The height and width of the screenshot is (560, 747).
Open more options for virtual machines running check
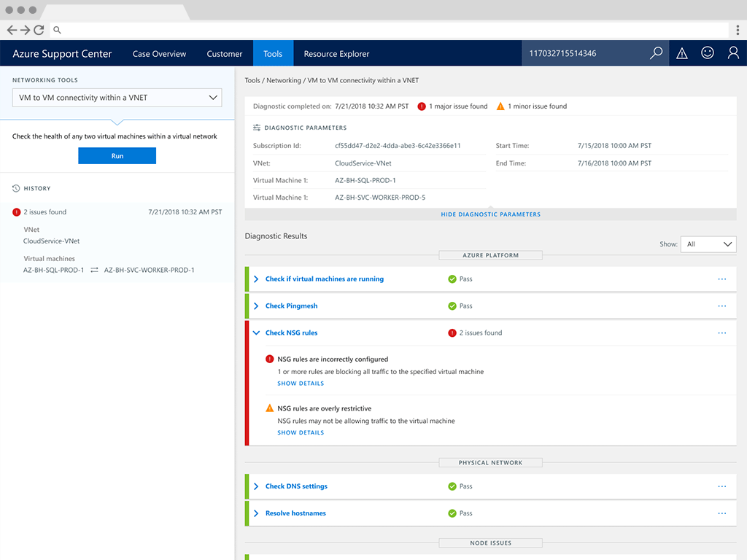coord(722,279)
